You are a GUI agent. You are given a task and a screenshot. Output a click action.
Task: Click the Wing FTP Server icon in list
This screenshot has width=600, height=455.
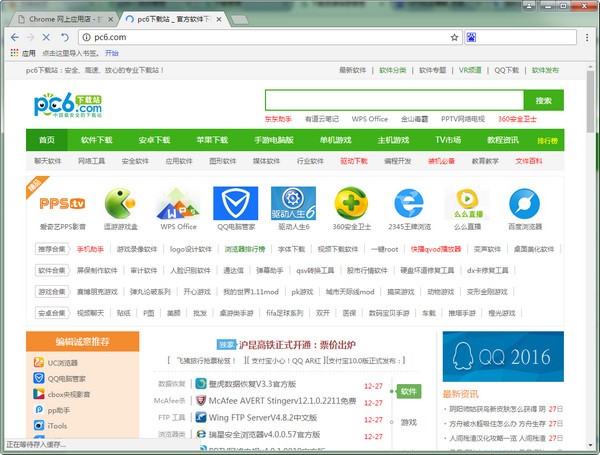201,417
